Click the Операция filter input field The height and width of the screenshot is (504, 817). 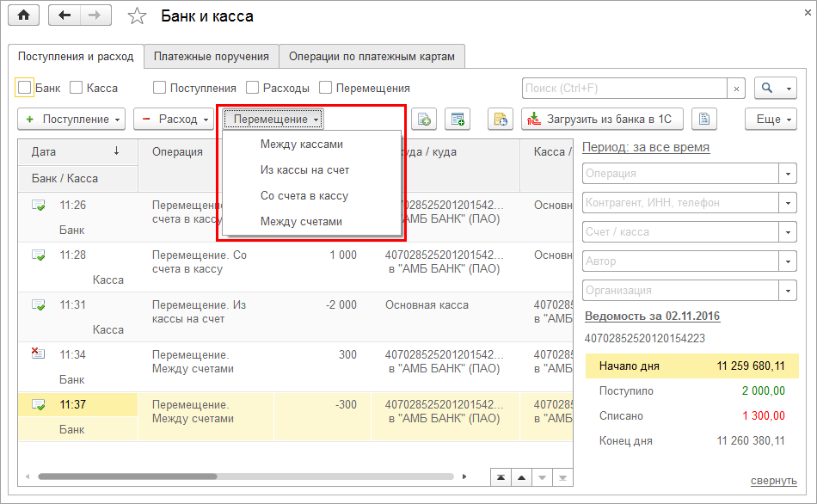(680, 174)
